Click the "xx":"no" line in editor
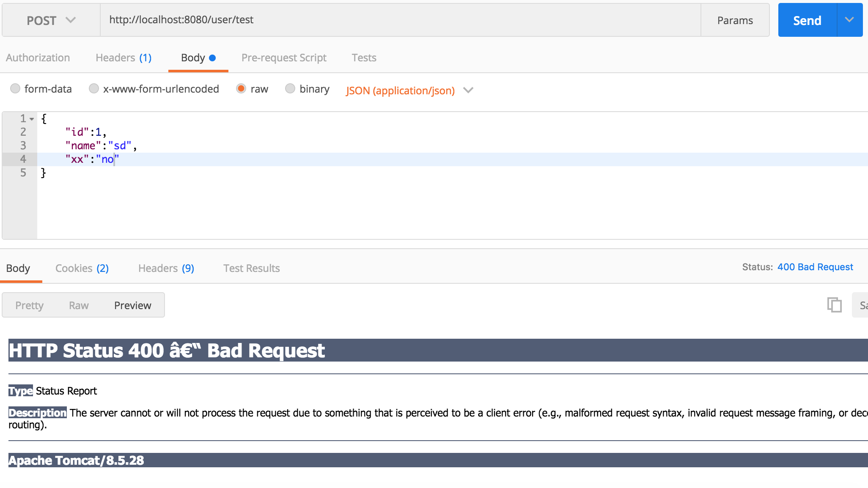The height and width of the screenshot is (488, 868). tap(92, 159)
